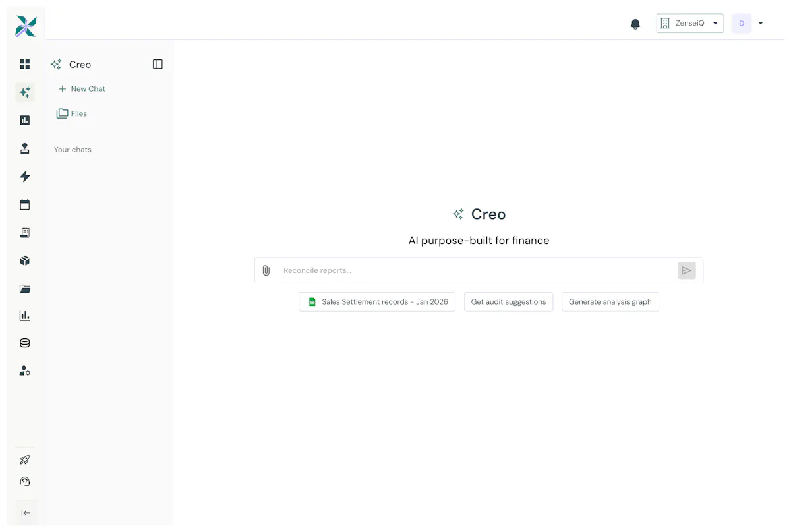Open the bar chart report icon
The image size is (791, 532).
pos(25,120)
